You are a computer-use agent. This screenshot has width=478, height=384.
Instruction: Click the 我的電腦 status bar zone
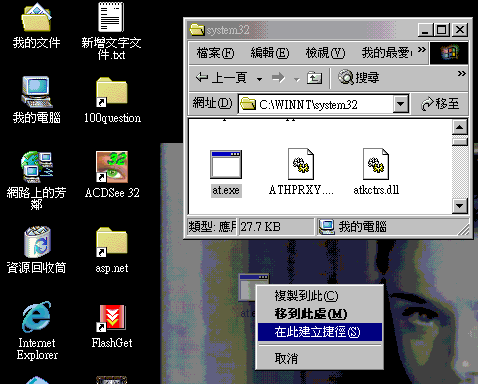point(392,227)
